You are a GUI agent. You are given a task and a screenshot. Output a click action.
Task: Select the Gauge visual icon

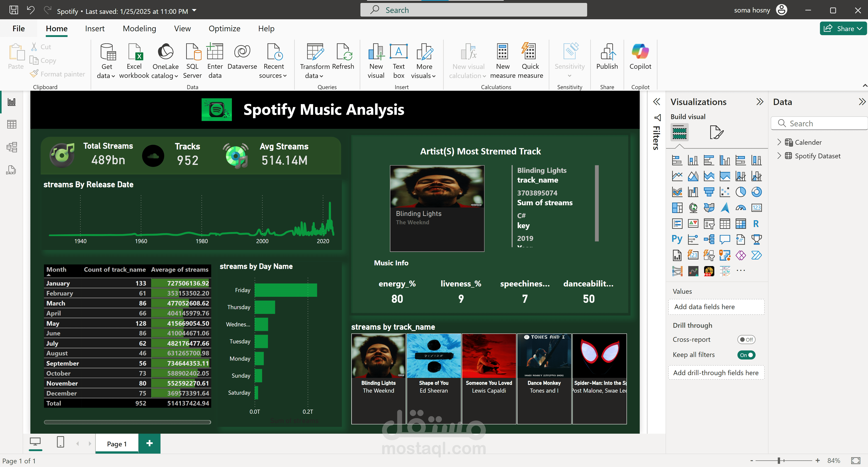point(740,208)
